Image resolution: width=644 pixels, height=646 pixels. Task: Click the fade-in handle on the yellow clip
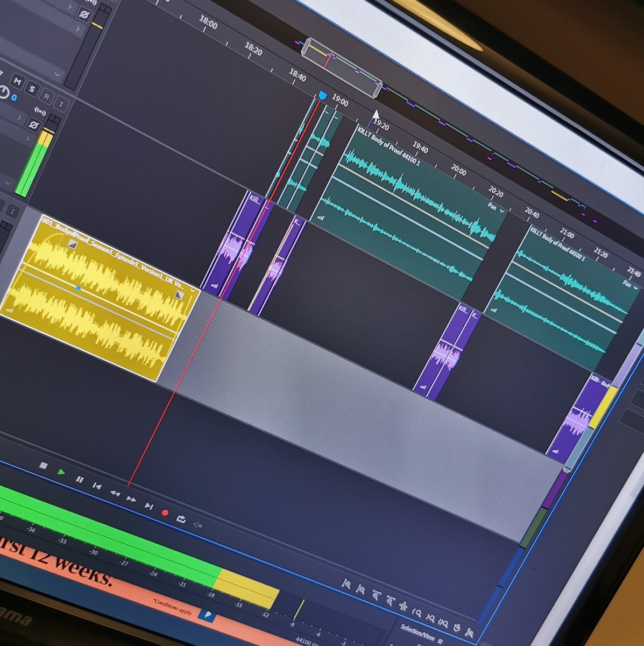[x=73, y=245]
